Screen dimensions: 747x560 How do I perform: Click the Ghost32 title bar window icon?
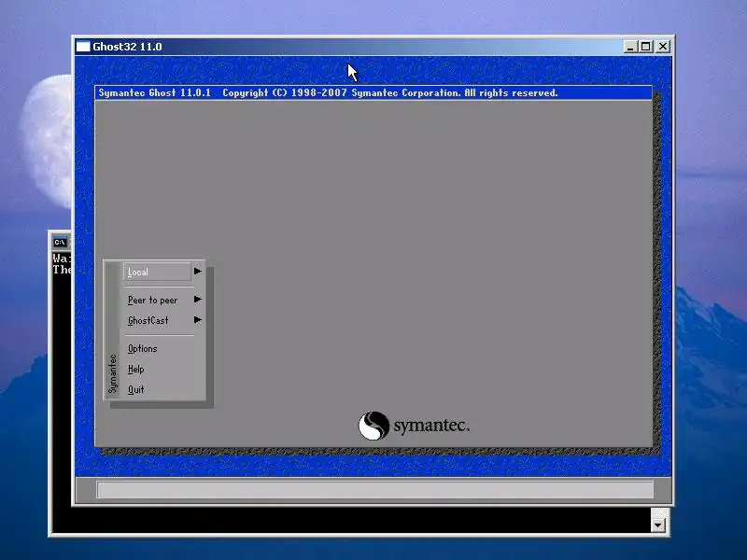pos(83,46)
